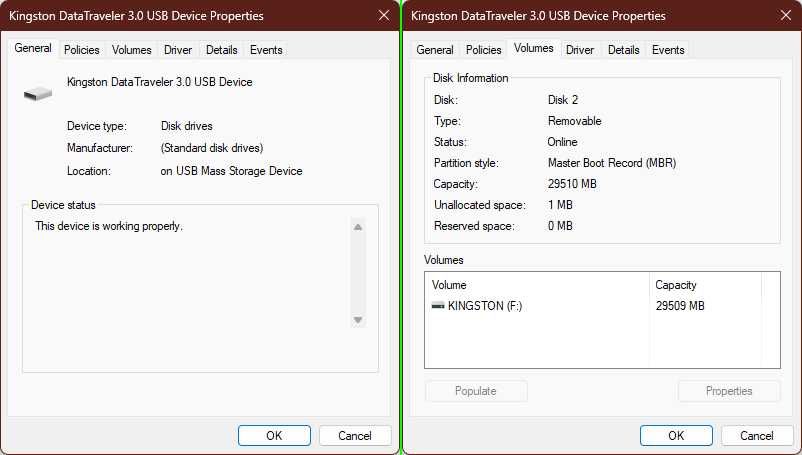This screenshot has width=802, height=455.
Task: Open volume Properties button
Action: [729, 391]
